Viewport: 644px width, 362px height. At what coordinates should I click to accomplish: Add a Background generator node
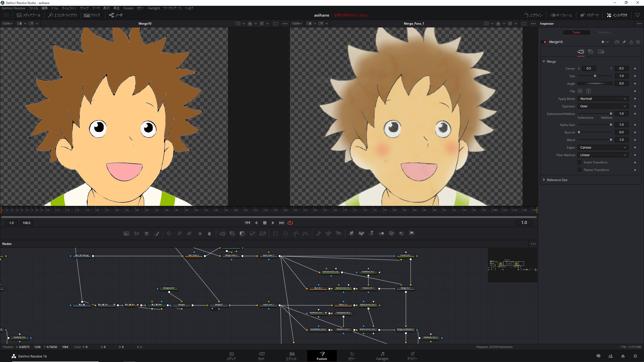click(x=126, y=233)
